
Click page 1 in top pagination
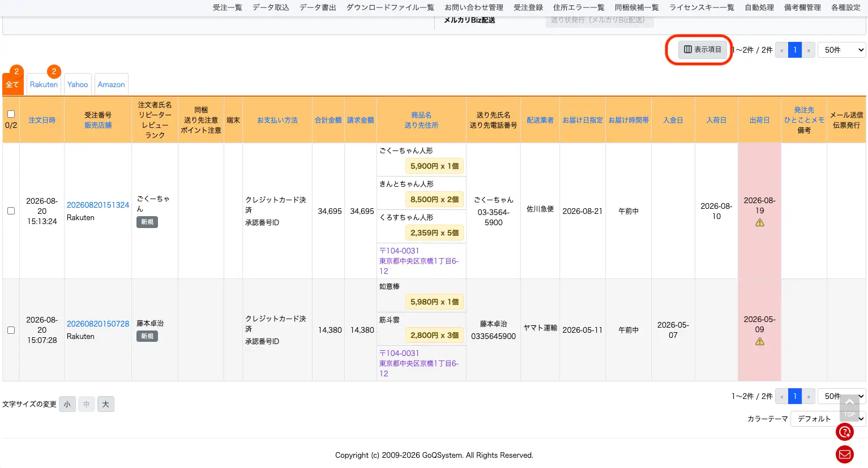click(795, 50)
